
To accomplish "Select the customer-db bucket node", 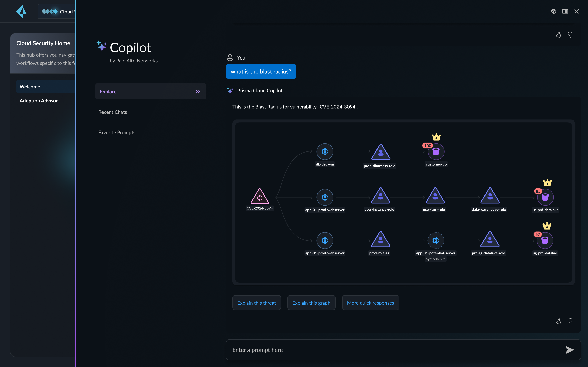I will (436, 152).
